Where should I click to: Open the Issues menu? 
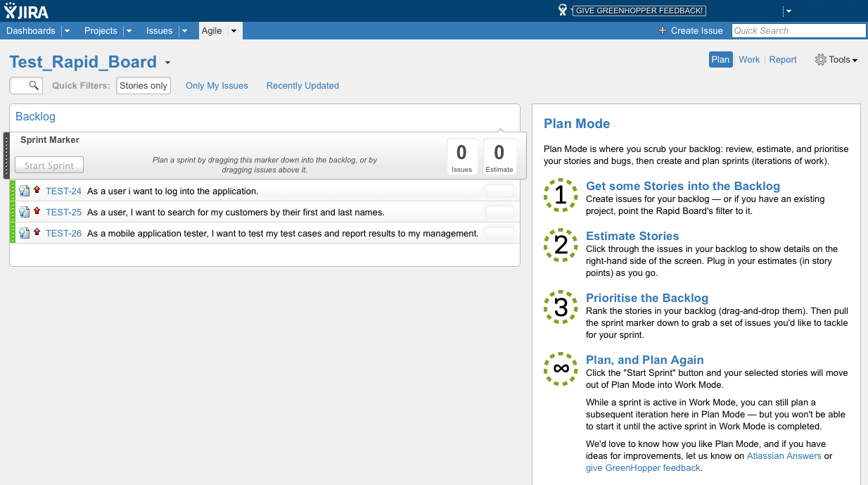point(160,30)
